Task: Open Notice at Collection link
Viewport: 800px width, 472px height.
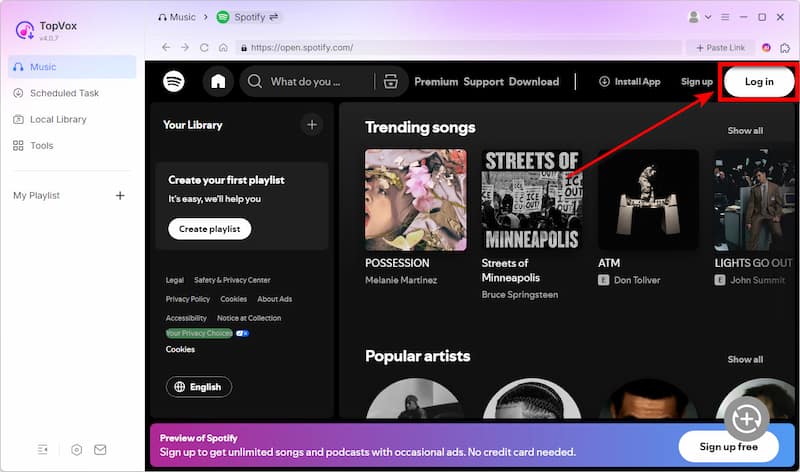Action: [x=249, y=318]
